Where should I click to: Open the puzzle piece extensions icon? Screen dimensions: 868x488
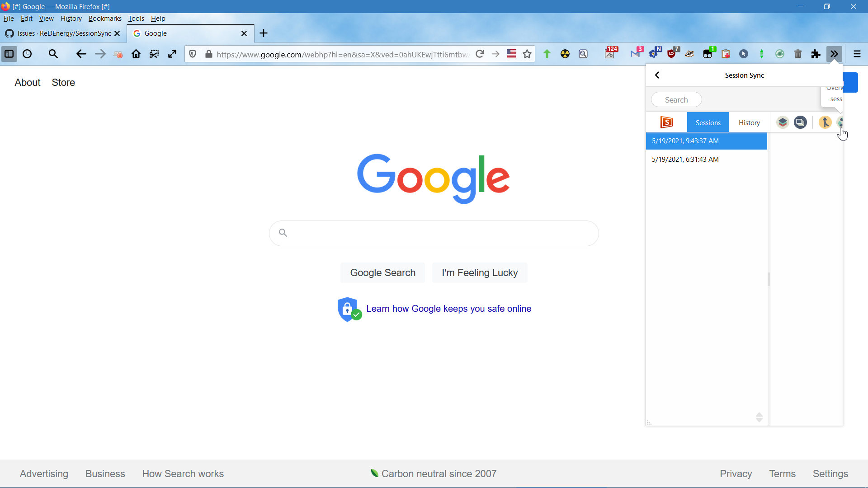tap(816, 54)
